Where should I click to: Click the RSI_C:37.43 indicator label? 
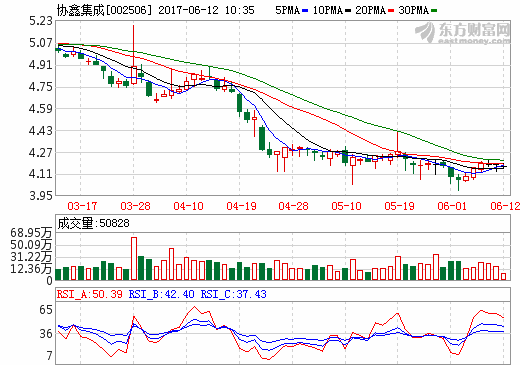[x=233, y=294]
